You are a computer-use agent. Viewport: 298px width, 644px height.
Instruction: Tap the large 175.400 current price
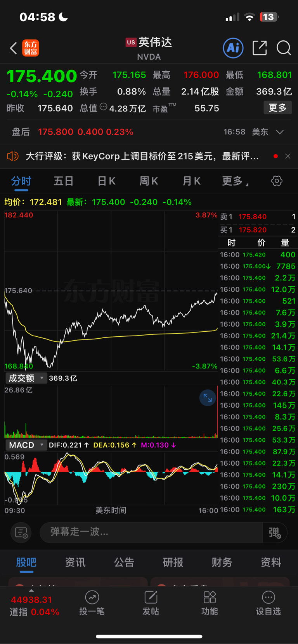click(42, 76)
